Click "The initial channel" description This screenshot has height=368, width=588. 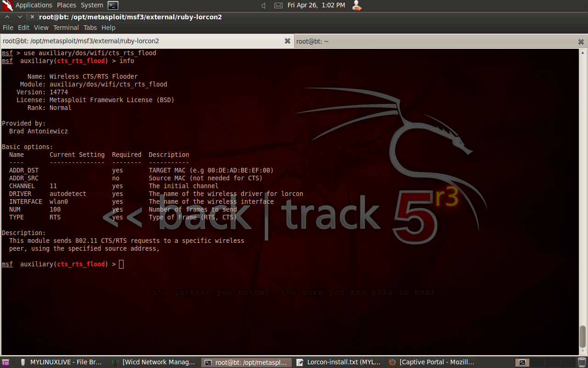coord(184,186)
